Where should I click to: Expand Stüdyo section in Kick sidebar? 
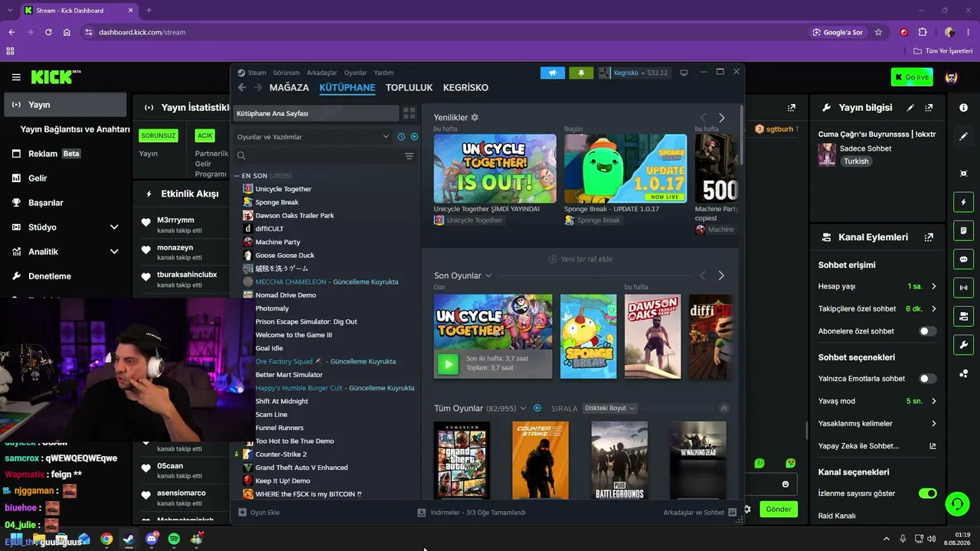coord(114,227)
